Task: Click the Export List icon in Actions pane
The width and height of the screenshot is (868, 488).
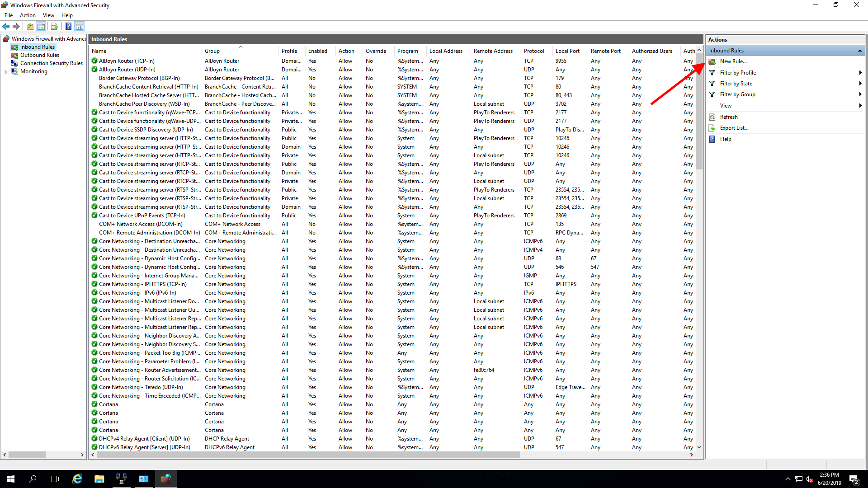Action: 712,128
